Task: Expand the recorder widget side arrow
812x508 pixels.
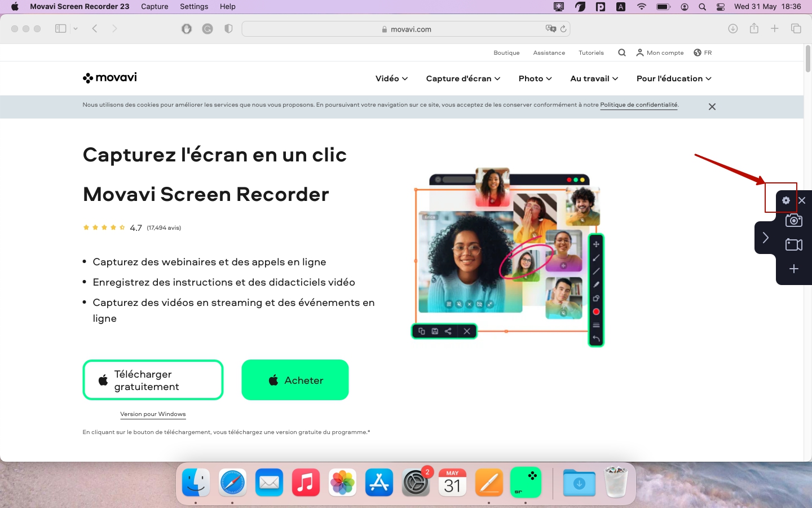Action: (765, 238)
